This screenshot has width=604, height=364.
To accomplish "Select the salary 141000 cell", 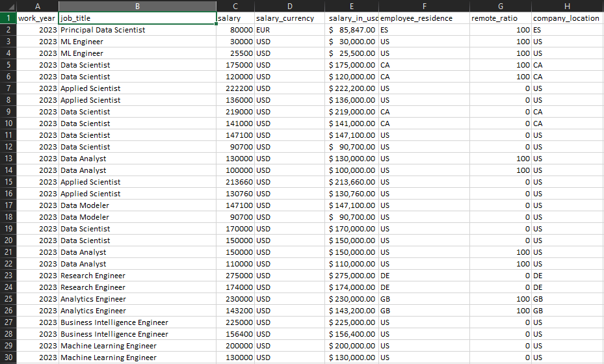I will pos(235,123).
